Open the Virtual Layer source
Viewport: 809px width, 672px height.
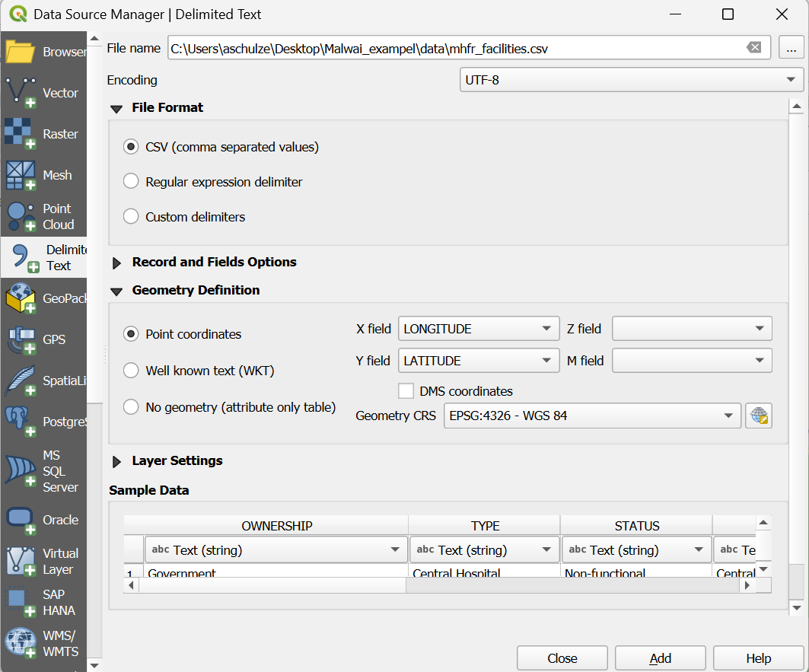pos(43,561)
